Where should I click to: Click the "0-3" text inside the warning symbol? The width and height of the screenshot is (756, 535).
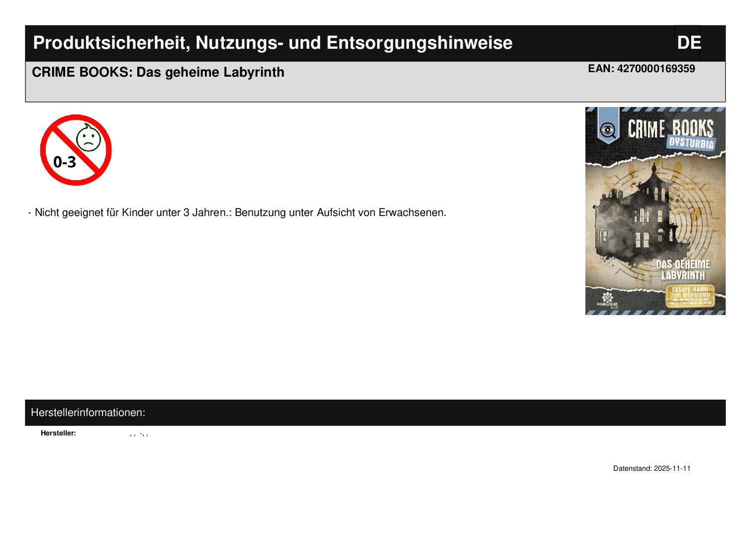pos(65,162)
